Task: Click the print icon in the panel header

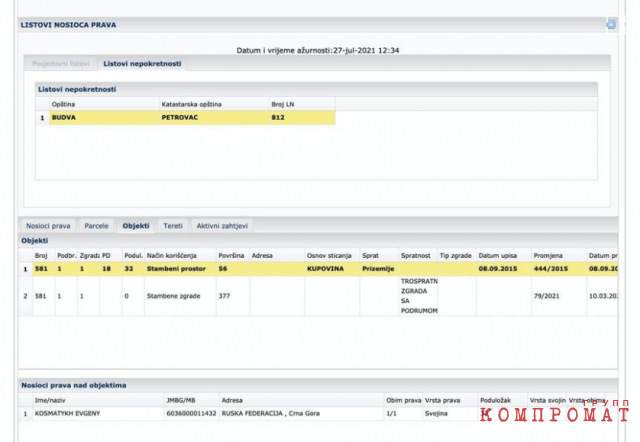Action: point(611,24)
